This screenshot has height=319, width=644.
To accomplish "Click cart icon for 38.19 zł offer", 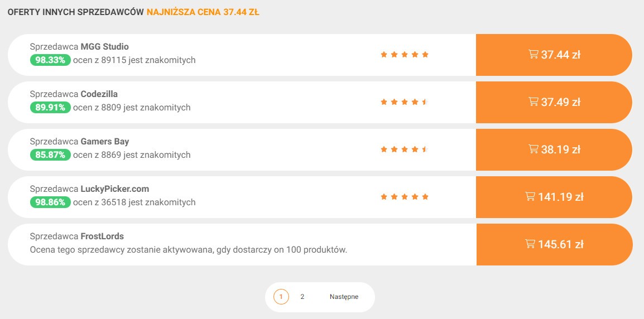I will point(533,149).
